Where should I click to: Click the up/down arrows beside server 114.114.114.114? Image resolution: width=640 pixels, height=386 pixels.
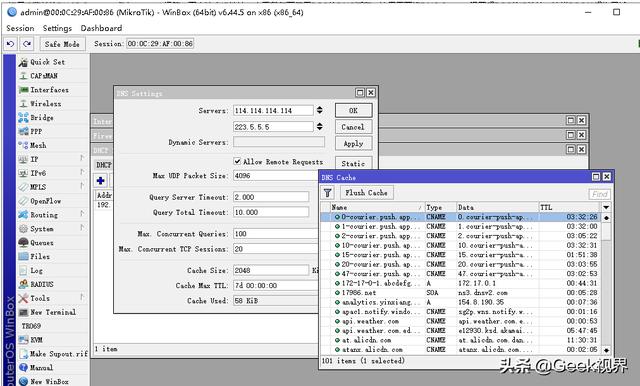pyautogui.click(x=320, y=110)
